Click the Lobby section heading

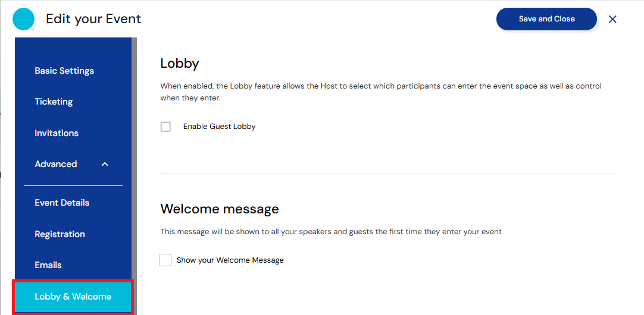point(180,64)
